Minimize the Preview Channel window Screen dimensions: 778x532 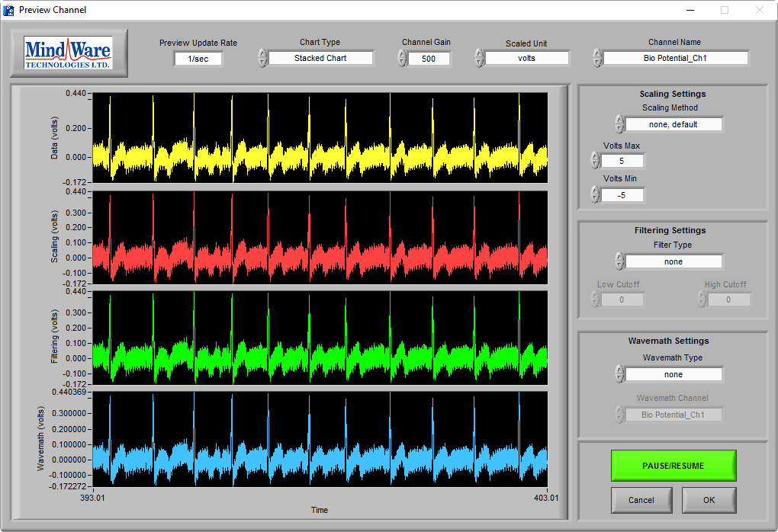click(690, 10)
